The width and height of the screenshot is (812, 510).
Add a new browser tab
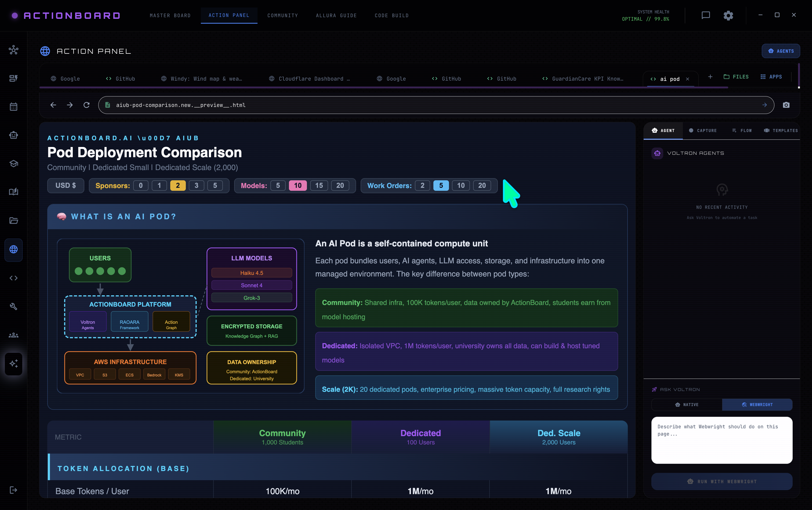(x=710, y=77)
